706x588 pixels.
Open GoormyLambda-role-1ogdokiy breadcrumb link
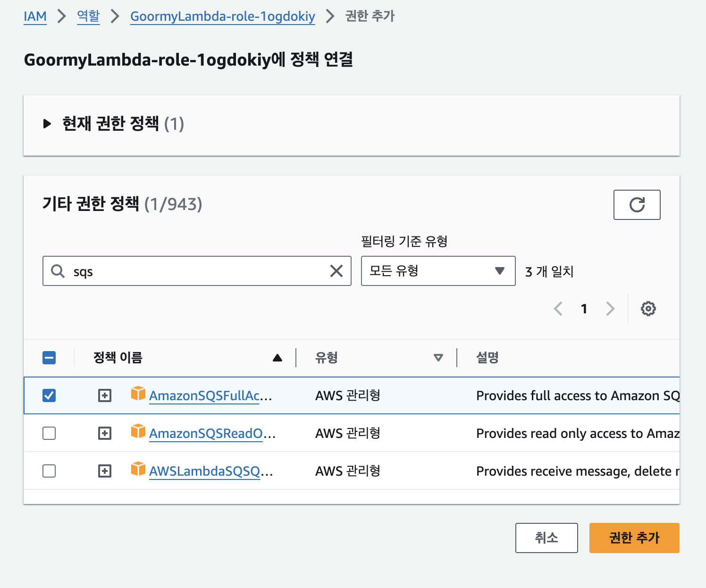222,16
